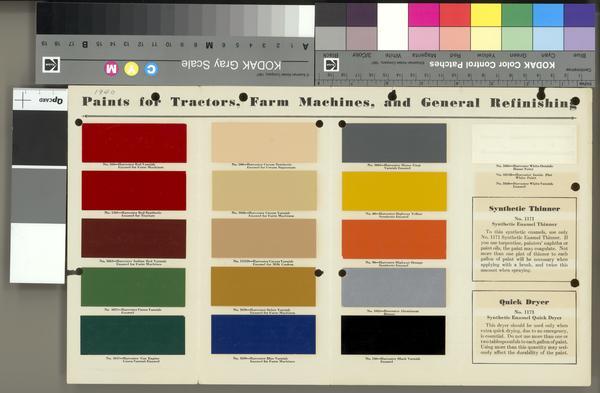Click the QPcard logo text
Image resolution: width=600 pixels, height=393 pixels.
pos(51,100)
